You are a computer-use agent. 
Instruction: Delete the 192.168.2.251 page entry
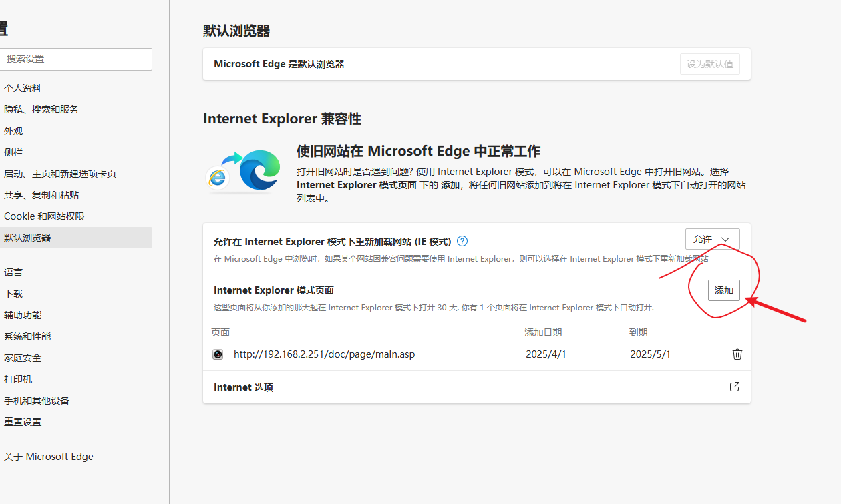[x=737, y=354]
